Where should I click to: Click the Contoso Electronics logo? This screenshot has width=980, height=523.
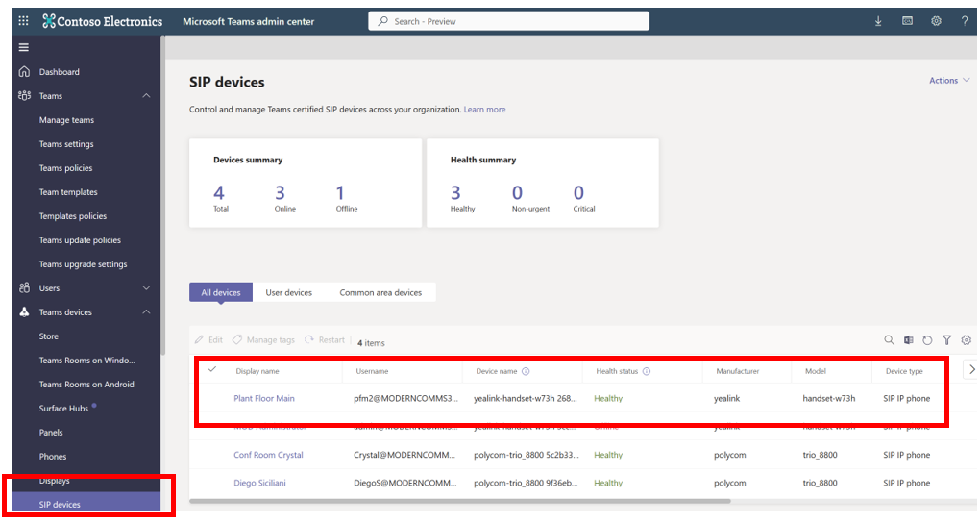tap(103, 21)
